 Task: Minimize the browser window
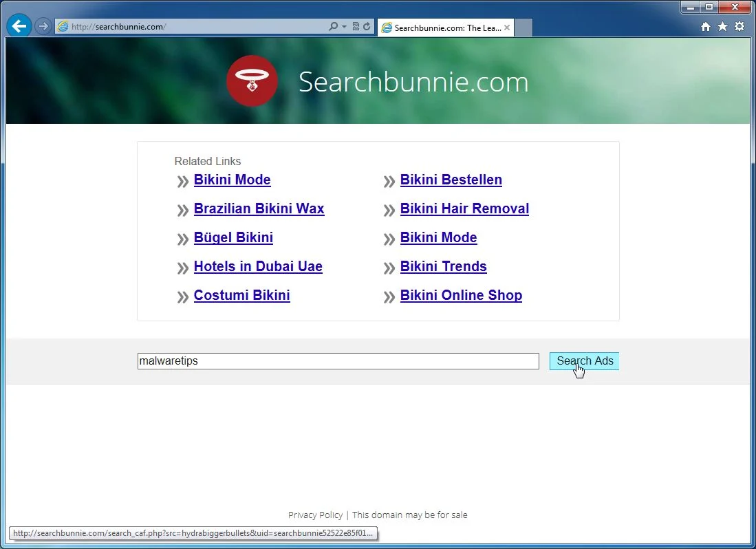point(691,7)
